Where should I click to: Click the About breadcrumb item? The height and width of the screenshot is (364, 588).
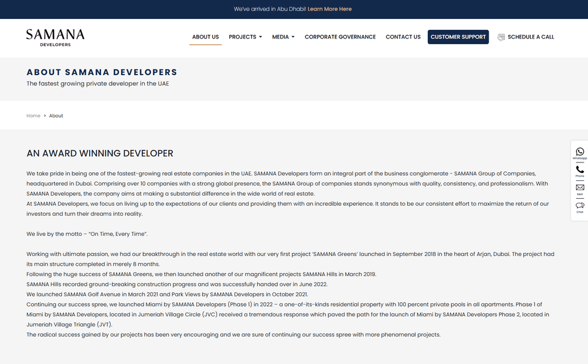(56, 116)
